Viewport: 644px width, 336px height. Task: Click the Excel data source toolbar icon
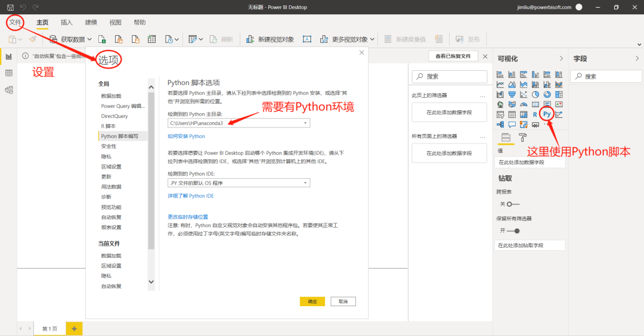(102, 39)
